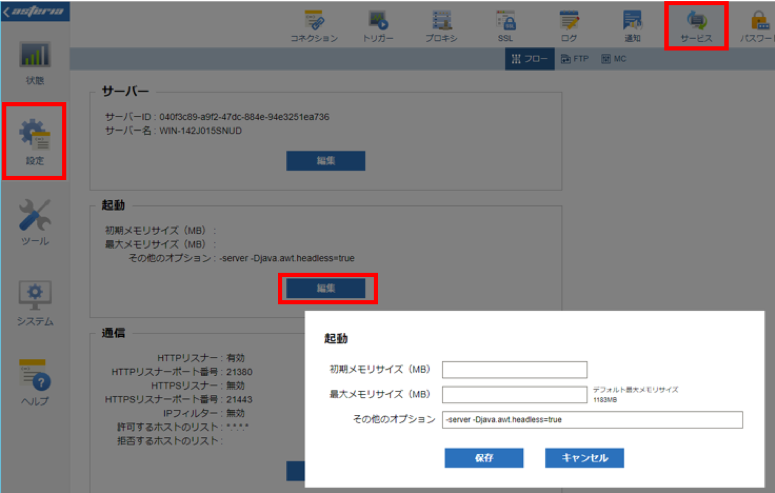This screenshot has width=775, height=493.
Task: Click 編集 button in the 起動 section
Action: (x=326, y=288)
